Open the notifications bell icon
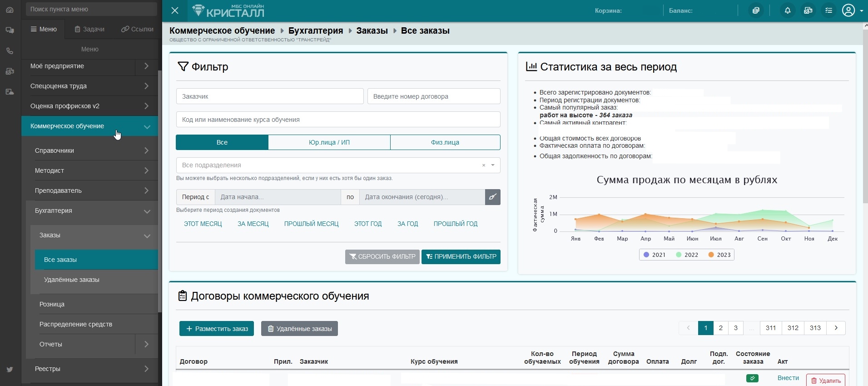The image size is (868, 386). (x=788, y=10)
